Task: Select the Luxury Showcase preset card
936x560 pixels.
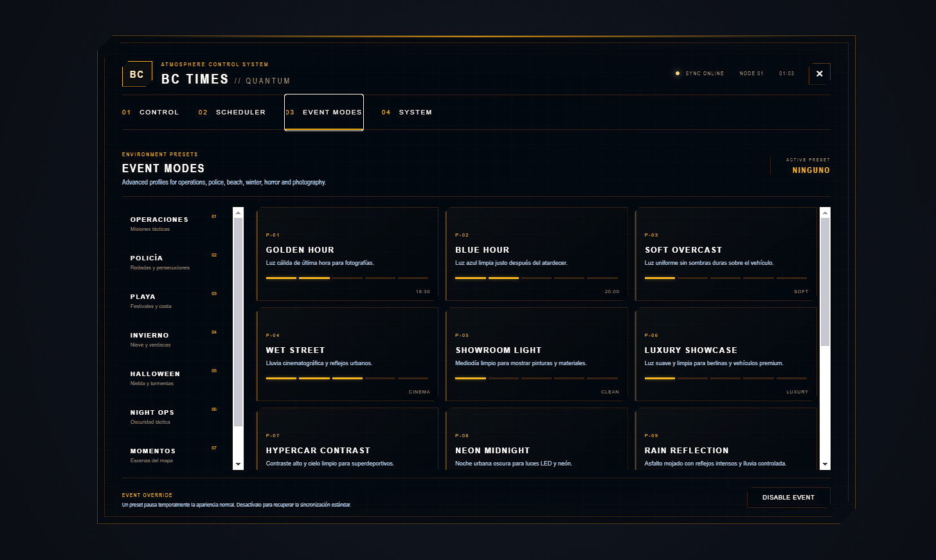Action: [726, 354]
